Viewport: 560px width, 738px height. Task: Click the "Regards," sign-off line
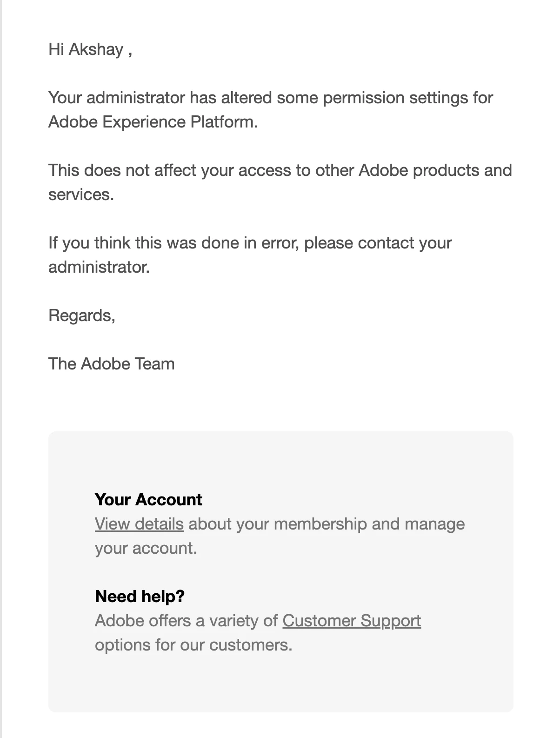82,315
